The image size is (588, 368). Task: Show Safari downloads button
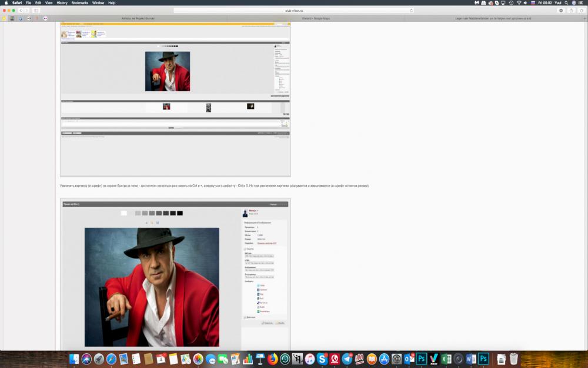(561, 11)
